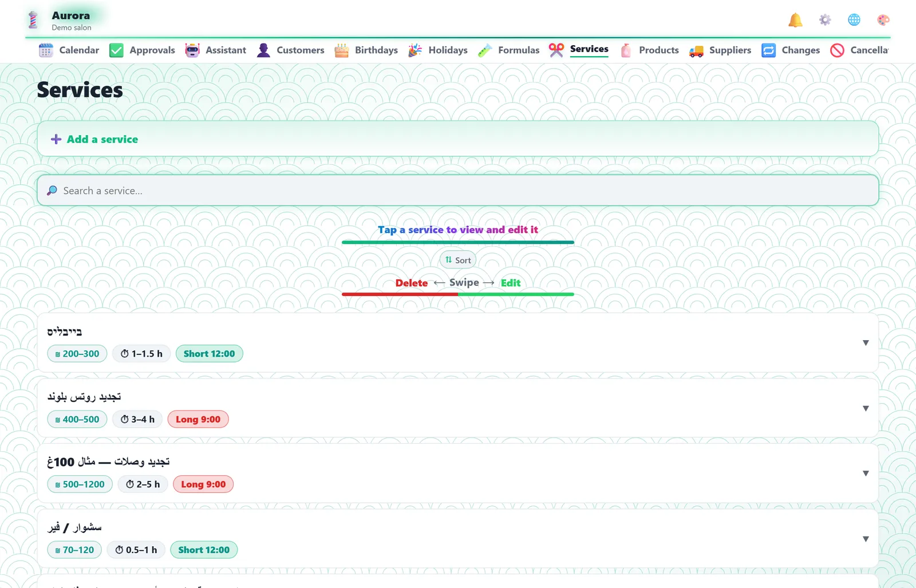This screenshot has height=588, width=916.
Task: Click the 70–120 price badge
Action: (74, 550)
